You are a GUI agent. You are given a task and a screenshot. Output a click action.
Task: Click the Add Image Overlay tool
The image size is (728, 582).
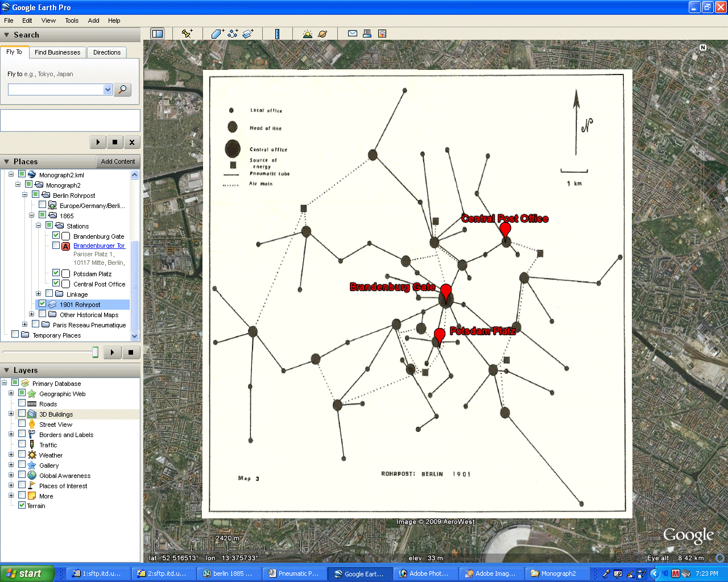click(x=248, y=34)
